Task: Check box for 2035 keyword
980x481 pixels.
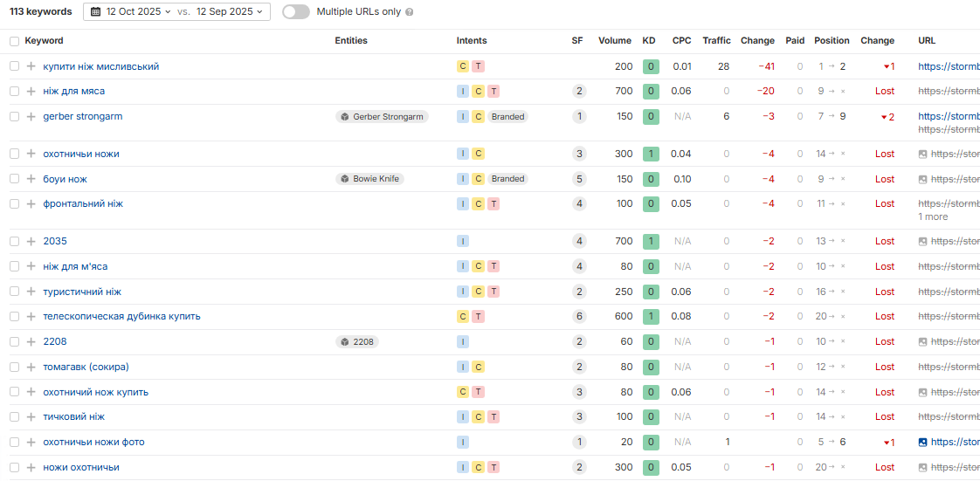Action: tap(14, 241)
